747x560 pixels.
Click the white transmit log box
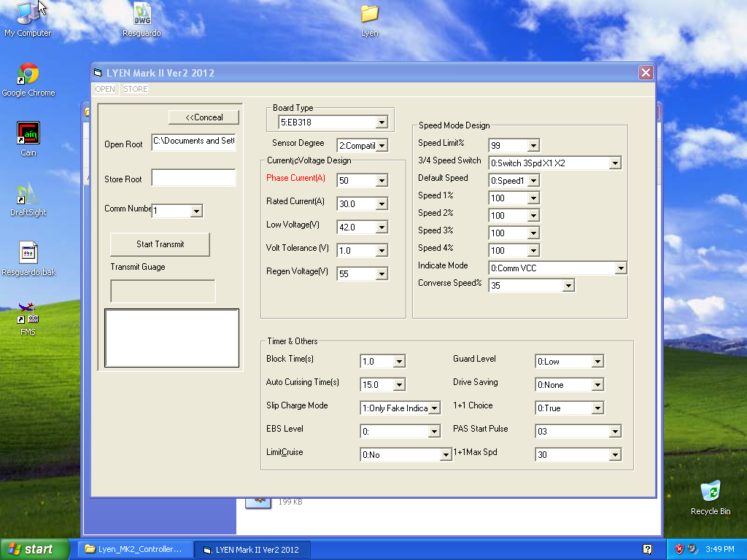(172, 338)
